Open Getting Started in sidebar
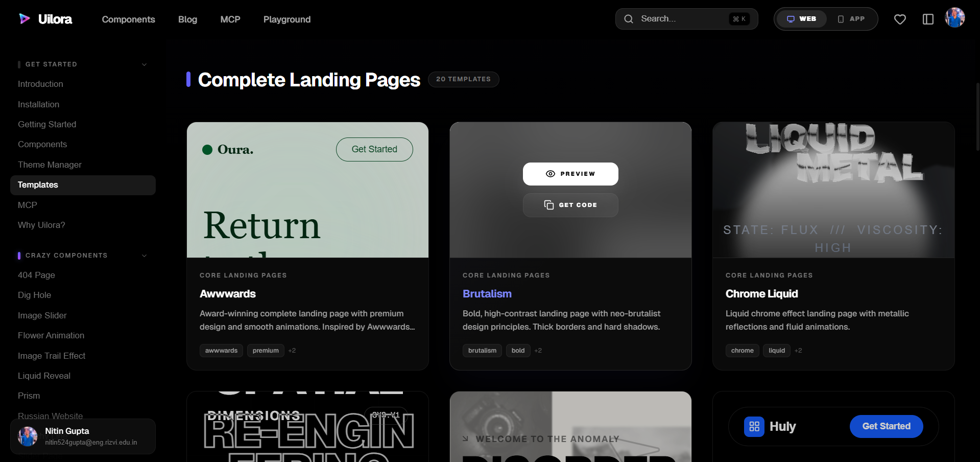Screen dimensions: 980x462 pyautogui.click(x=47, y=124)
